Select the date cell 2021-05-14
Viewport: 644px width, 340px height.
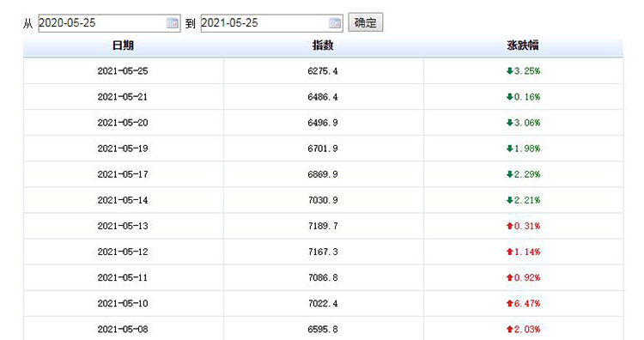click(x=123, y=200)
